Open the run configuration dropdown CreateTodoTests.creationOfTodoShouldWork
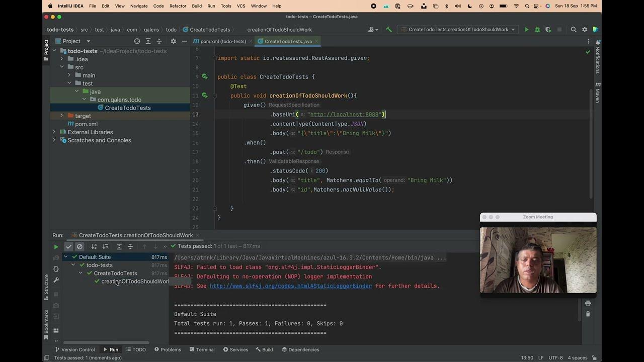644x362 pixels. 458,30
